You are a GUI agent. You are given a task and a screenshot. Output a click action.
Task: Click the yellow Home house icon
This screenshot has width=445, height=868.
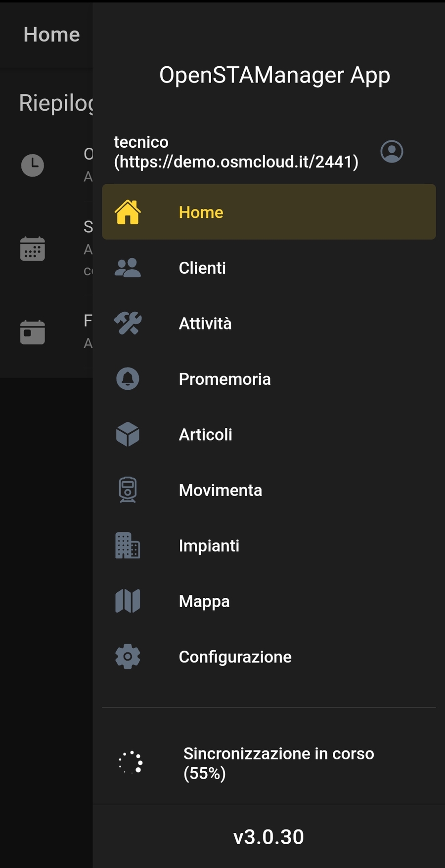coord(128,212)
